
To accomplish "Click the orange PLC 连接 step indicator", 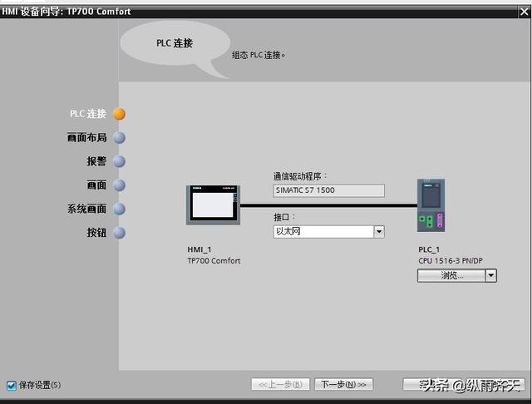I will coord(119,114).
